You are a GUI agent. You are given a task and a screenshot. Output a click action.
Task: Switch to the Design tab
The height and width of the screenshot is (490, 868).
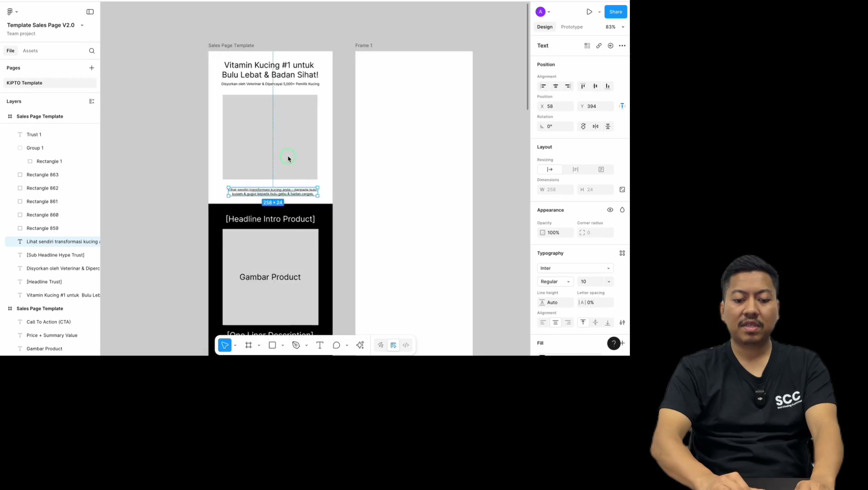click(x=545, y=27)
